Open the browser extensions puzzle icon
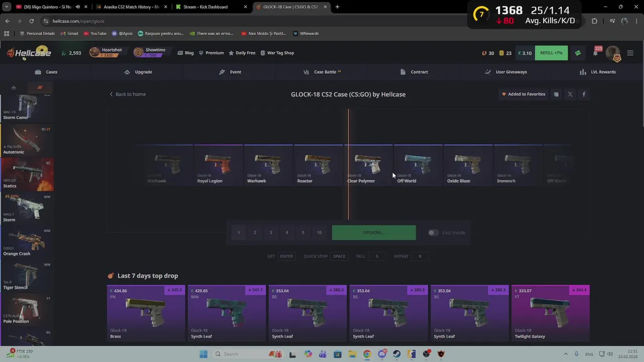Viewport: 644px width, 362px height. [x=594, y=21]
